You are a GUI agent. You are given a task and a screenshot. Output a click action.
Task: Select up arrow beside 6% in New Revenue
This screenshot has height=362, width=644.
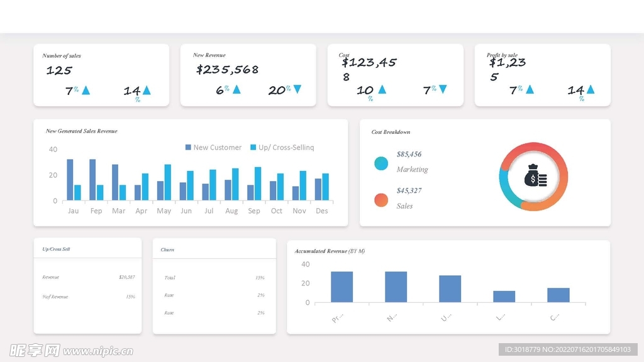236,89
